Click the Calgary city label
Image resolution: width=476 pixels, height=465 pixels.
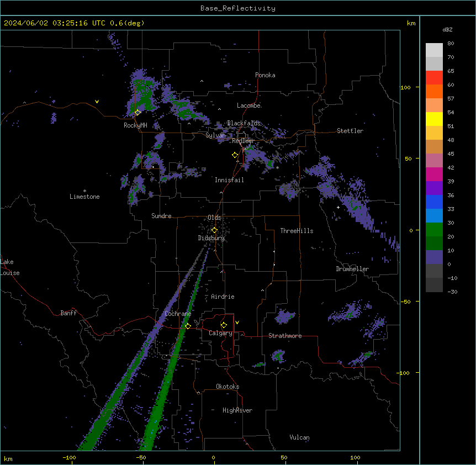tap(221, 333)
